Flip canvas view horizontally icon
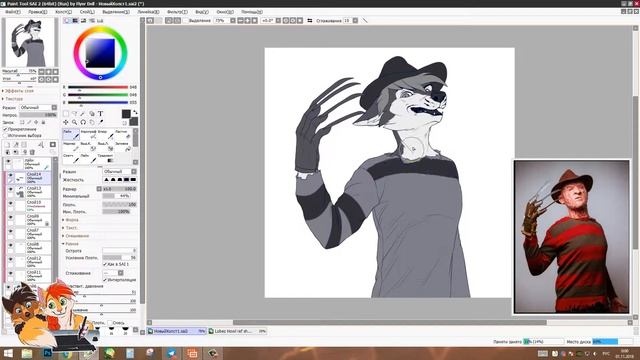 310,20
